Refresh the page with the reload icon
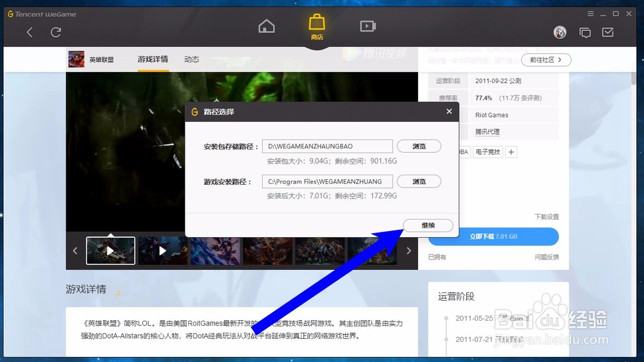Screen dimensions: 644x362 pyautogui.click(x=56, y=32)
